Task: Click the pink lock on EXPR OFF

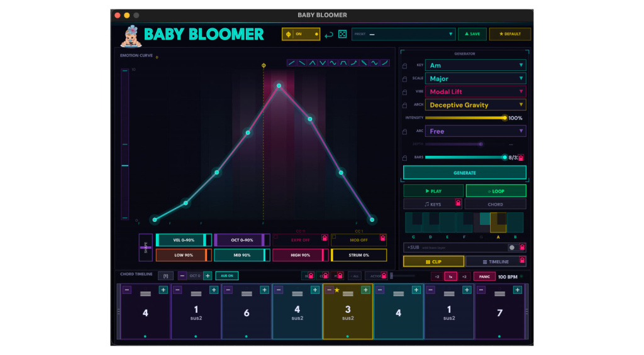Action: [325, 238]
